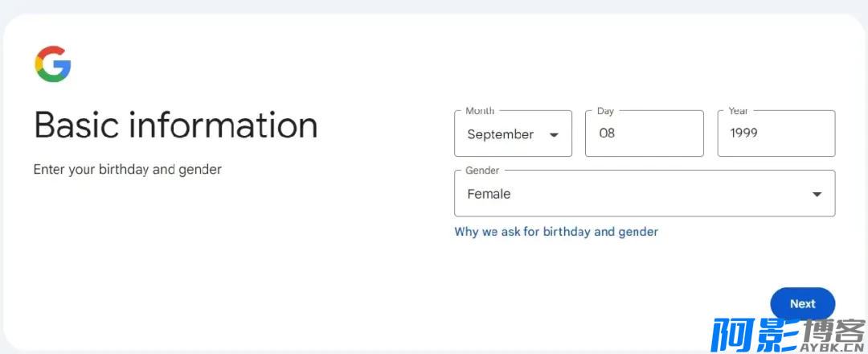The image size is (868, 354).
Task: Open the Month dropdown showing September
Action: [x=513, y=134]
